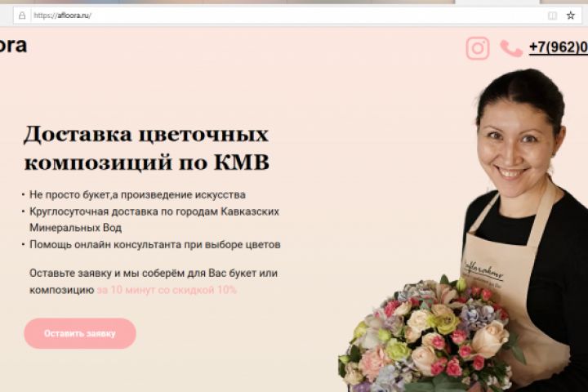View site security via padlock icon
Image resolution: width=588 pixels, height=392 pixels.
[22, 16]
